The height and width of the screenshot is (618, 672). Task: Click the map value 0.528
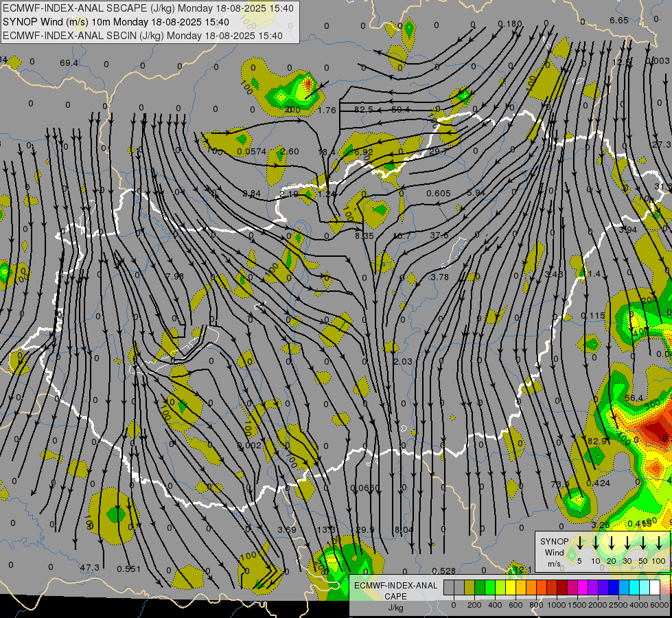point(443,571)
